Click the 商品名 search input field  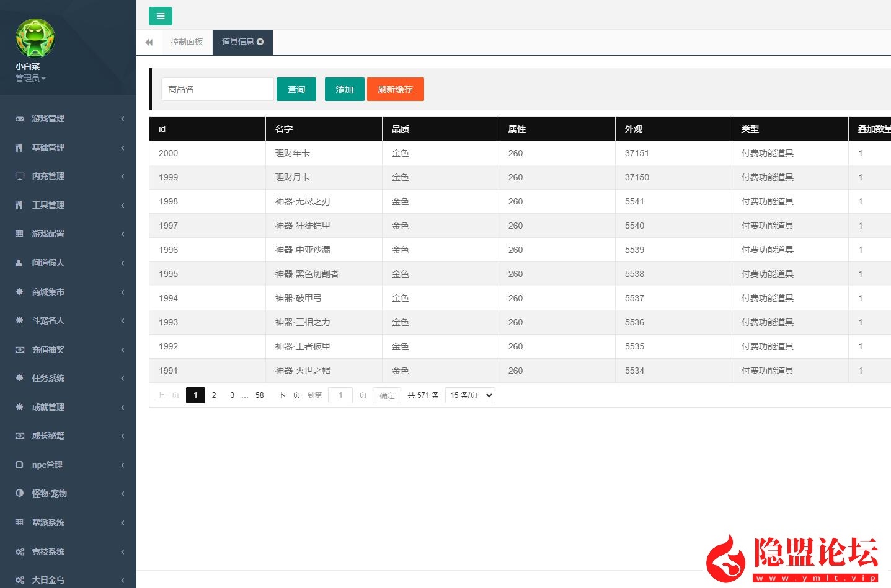(217, 89)
